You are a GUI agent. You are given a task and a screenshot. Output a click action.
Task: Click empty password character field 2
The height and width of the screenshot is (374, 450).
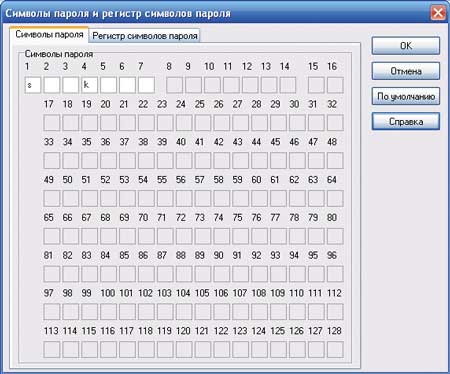[52, 85]
